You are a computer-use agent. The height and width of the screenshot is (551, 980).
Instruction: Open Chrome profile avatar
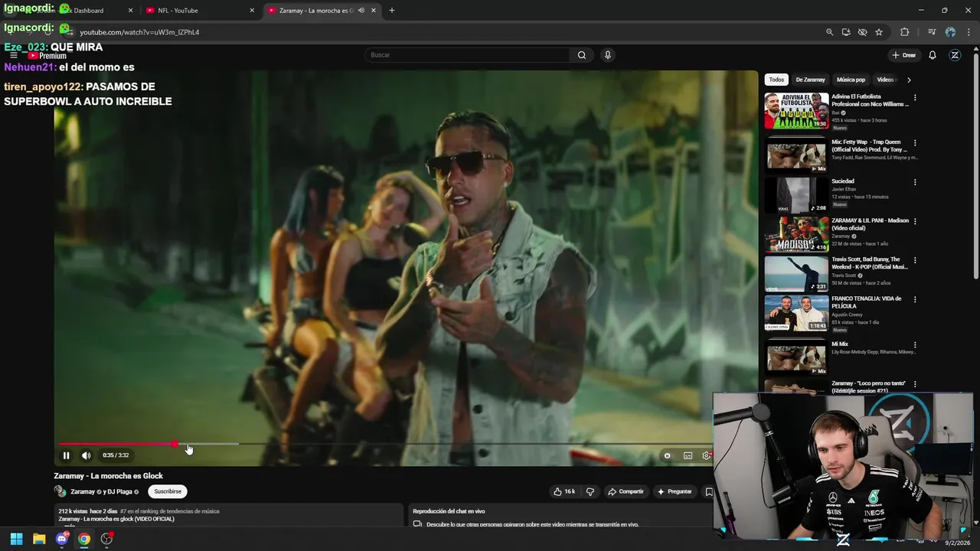(x=950, y=32)
